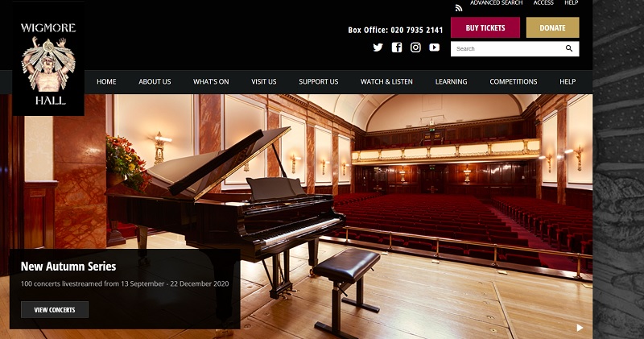Click the RSS feed icon
Viewport: 644px width, 339px height.
tap(459, 8)
